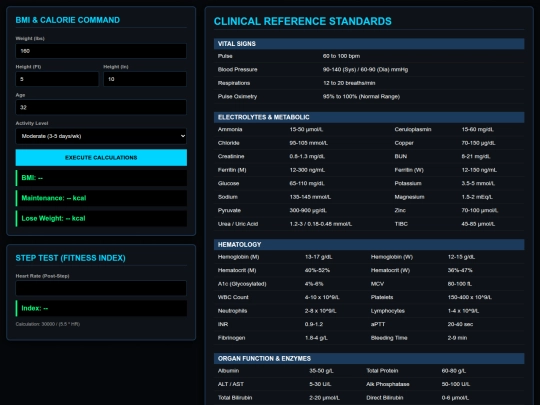The image size is (540, 405).
Task: Click the Ammonia row label
Action: (x=230, y=129)
